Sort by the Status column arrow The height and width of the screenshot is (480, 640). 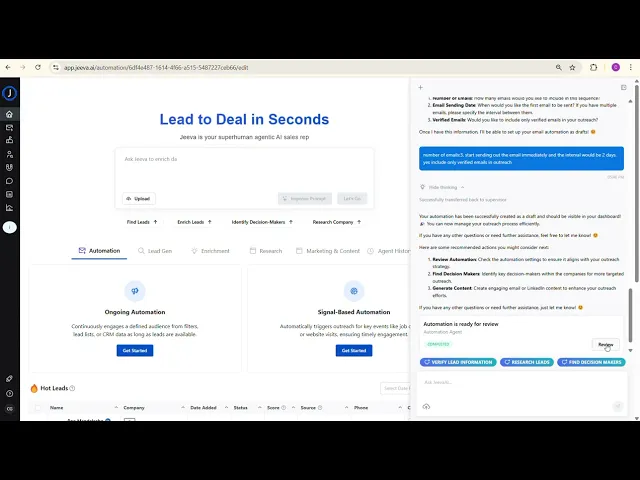coord(260,408)
